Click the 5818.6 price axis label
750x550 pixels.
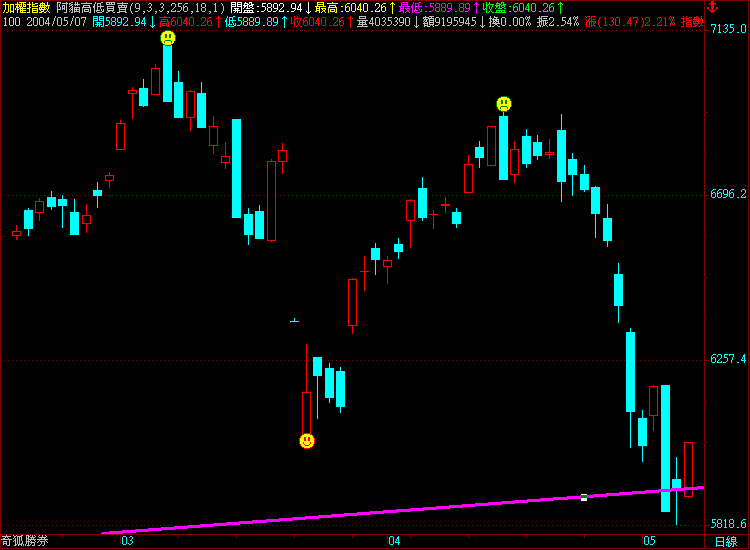click(728, 524)
